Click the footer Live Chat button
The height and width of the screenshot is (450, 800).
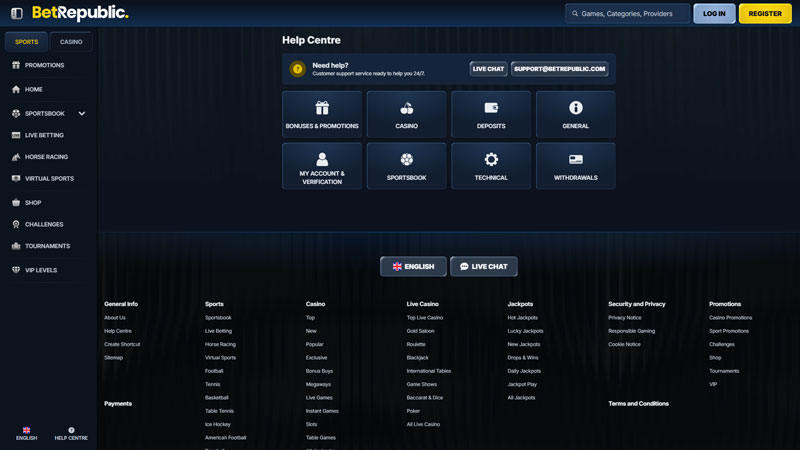pyautogui.click(x=484, y=266)
